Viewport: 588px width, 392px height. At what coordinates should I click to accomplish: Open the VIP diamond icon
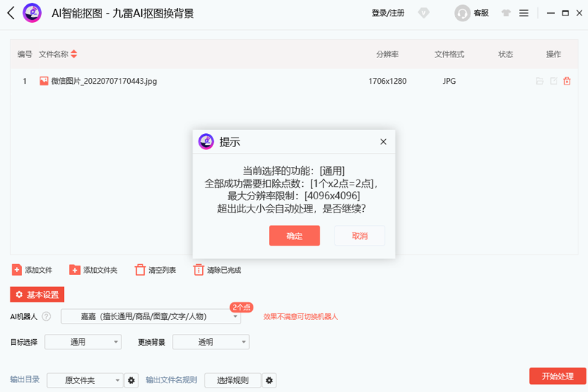point(423,13)
